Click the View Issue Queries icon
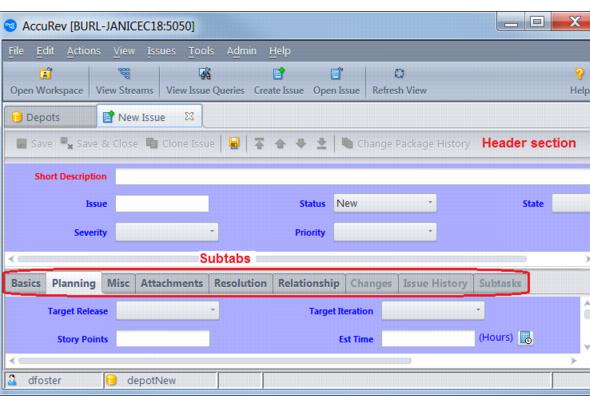Viewport: 590px width, 410px height. point(205,73)
